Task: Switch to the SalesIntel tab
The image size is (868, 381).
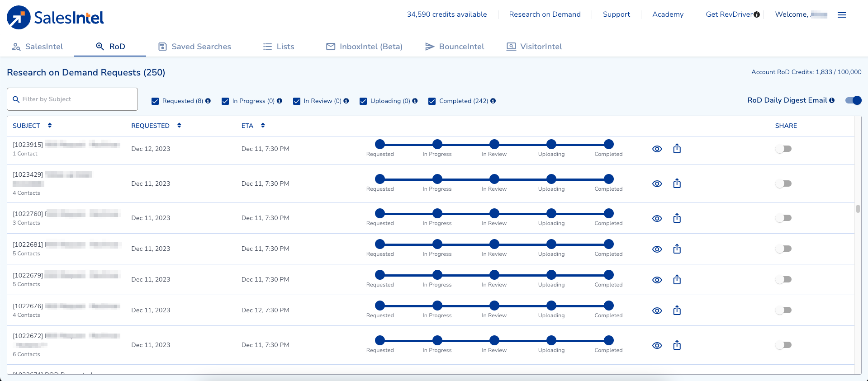Action: click(x=37, y=47)
